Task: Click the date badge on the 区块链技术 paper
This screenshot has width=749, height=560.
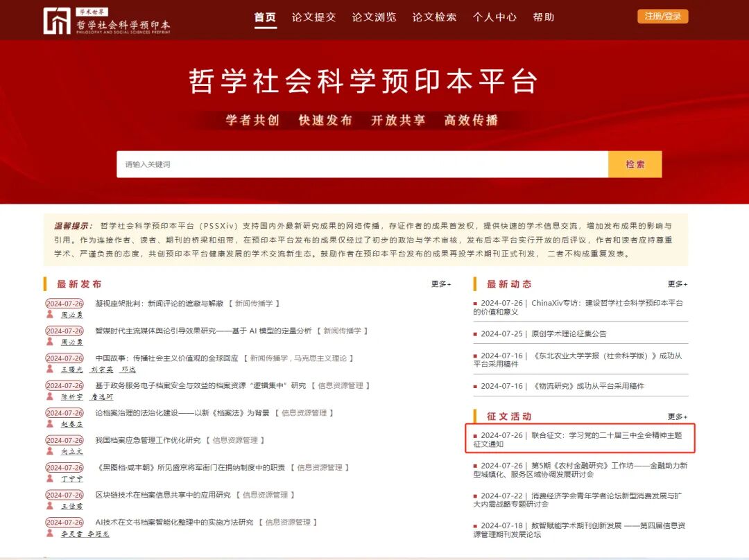Action: click(x=64, y=495)
